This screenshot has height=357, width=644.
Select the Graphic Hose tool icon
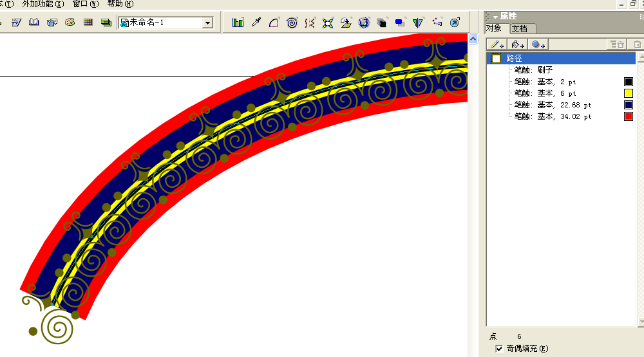click(437, 22)
